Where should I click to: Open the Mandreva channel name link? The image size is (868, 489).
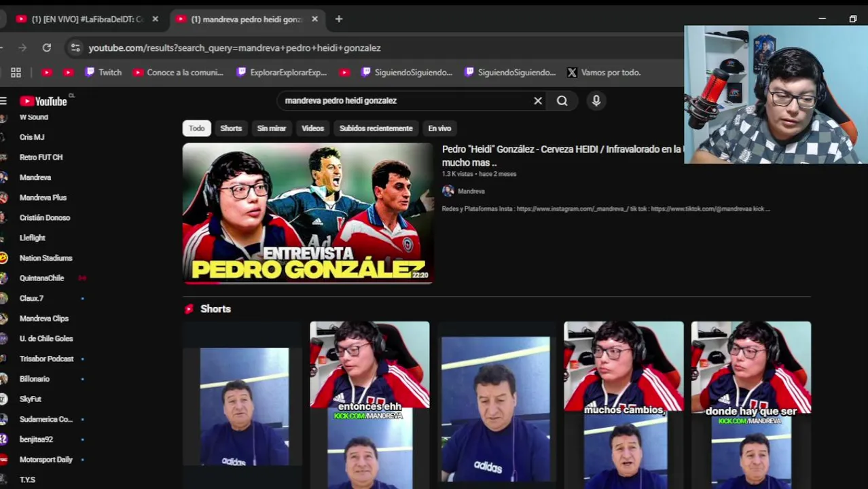coord(471,192)
